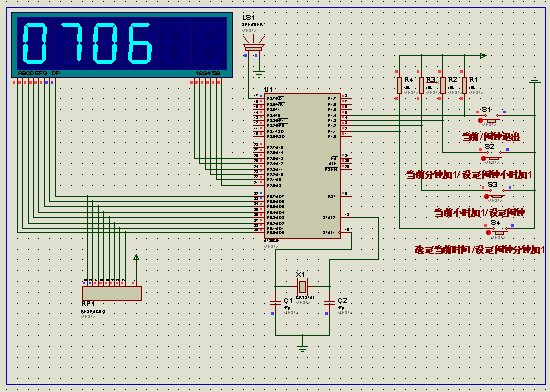Click the power terminal arrow above RP1

point(136,258)
